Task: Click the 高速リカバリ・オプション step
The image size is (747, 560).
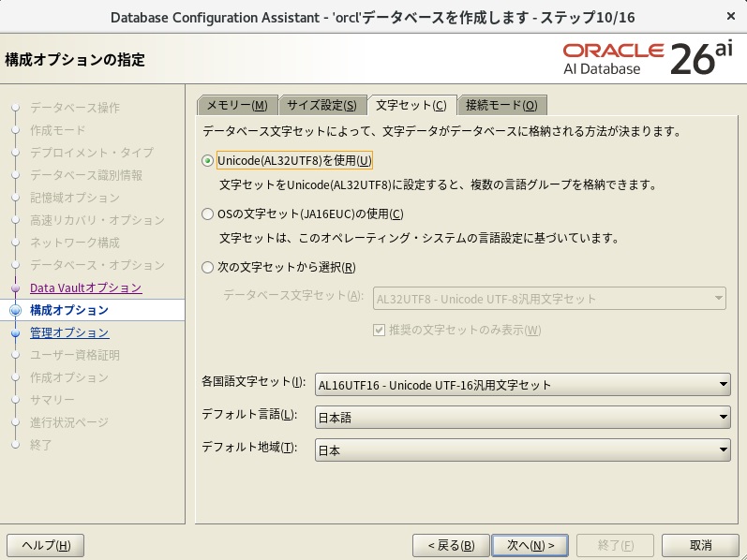Action: point(97,220)
